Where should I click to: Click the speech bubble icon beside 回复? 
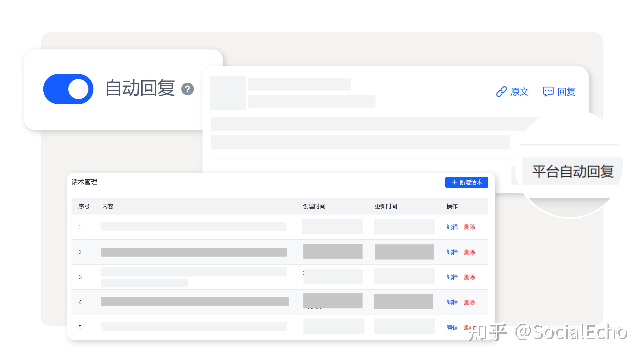coord(548,91)
